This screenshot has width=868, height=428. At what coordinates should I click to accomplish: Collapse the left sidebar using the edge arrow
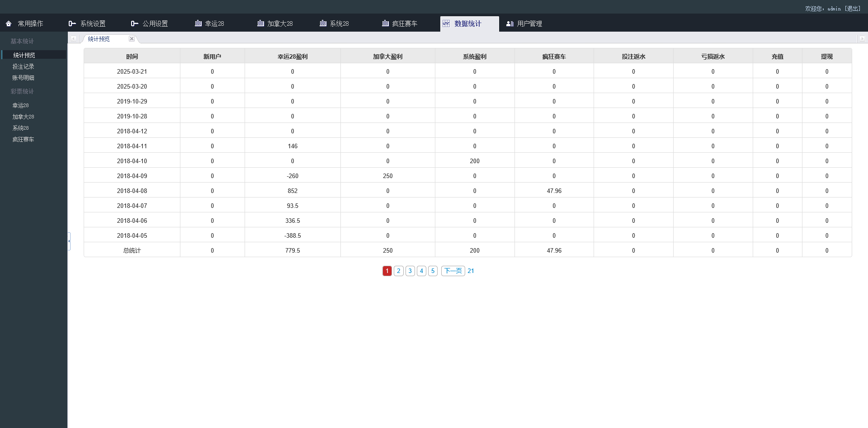pos(69,241)
